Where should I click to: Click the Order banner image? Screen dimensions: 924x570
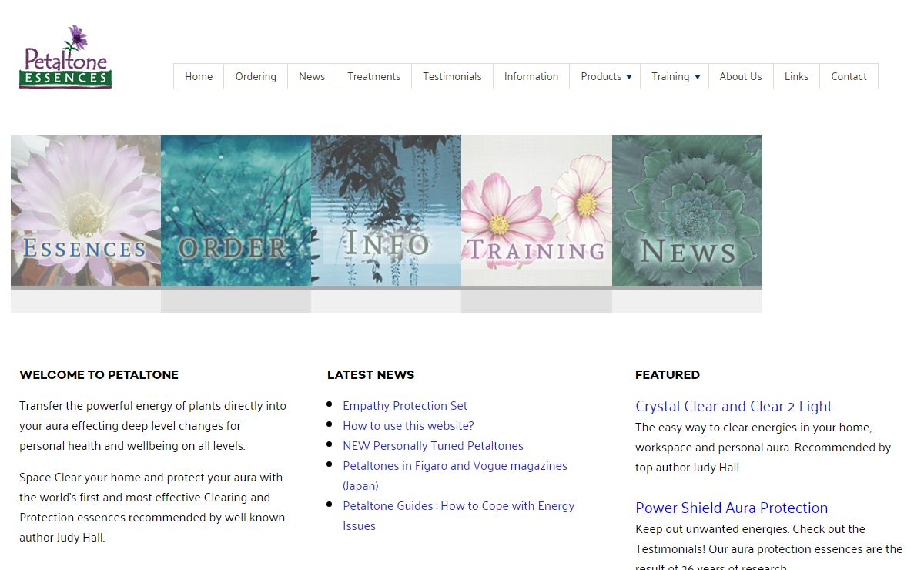[236, 210]
